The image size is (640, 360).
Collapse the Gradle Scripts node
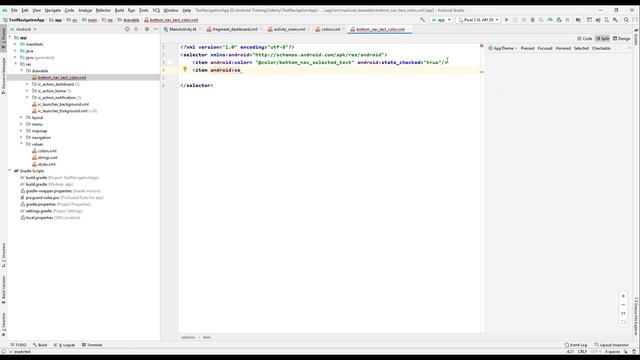click(10, 171)
